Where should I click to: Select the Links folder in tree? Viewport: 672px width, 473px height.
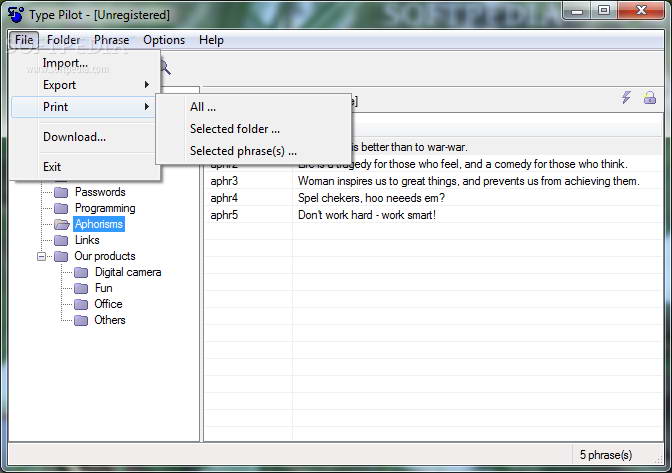87,240
